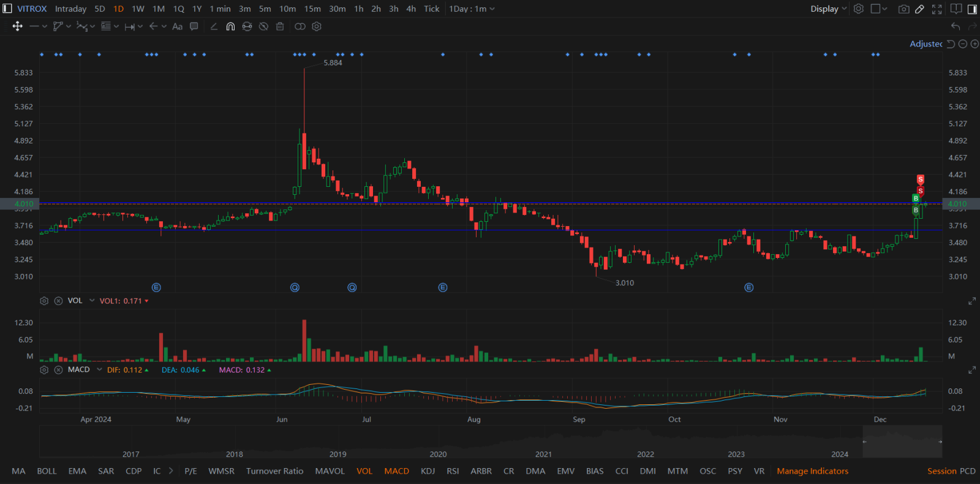Hide all drawings with eye-slash icon
The height and width of the screenshot is (484, 980).
263,26
